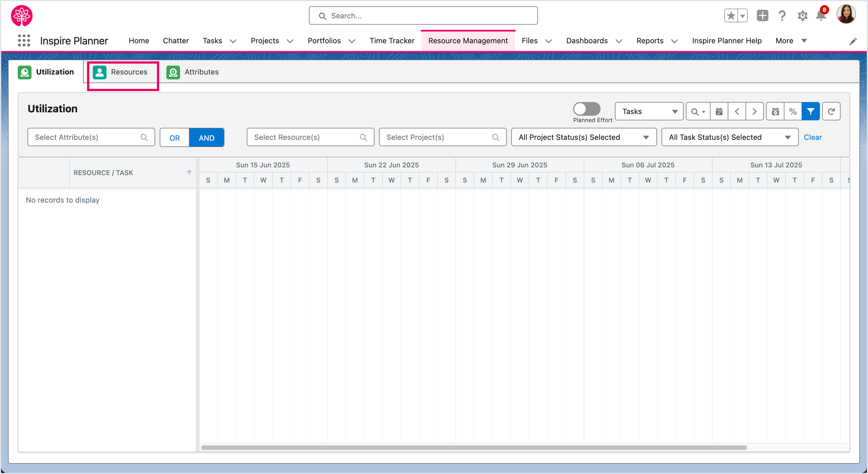The width and height of the screenshot is (868, 474).
Task: Select the OR filter logic button
Action: [175, 138]
